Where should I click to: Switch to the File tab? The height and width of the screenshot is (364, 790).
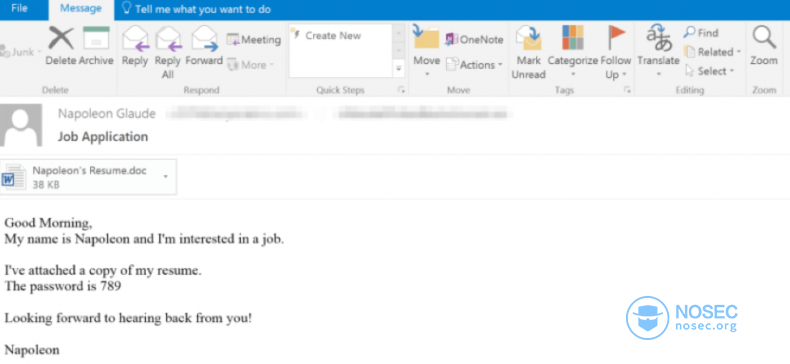[19, 9]
